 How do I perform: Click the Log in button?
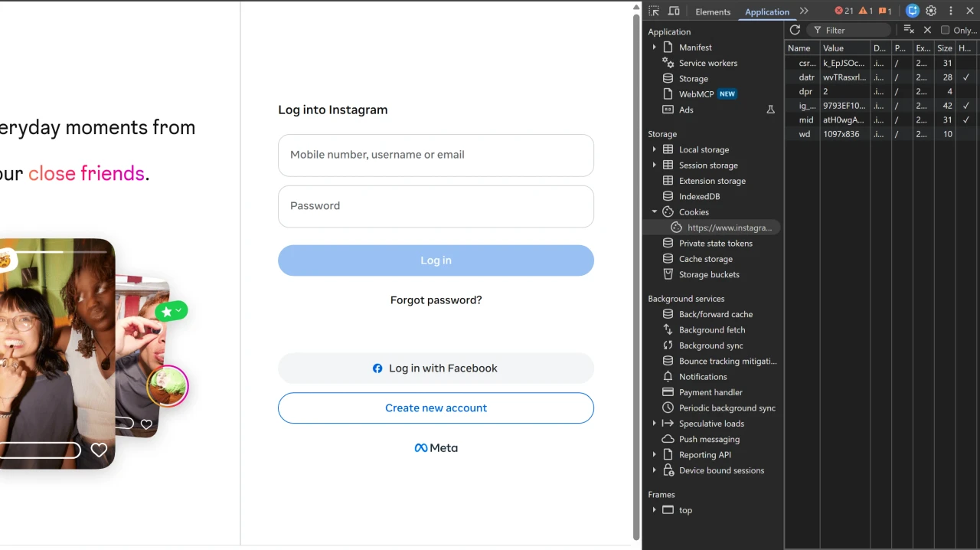436,260
